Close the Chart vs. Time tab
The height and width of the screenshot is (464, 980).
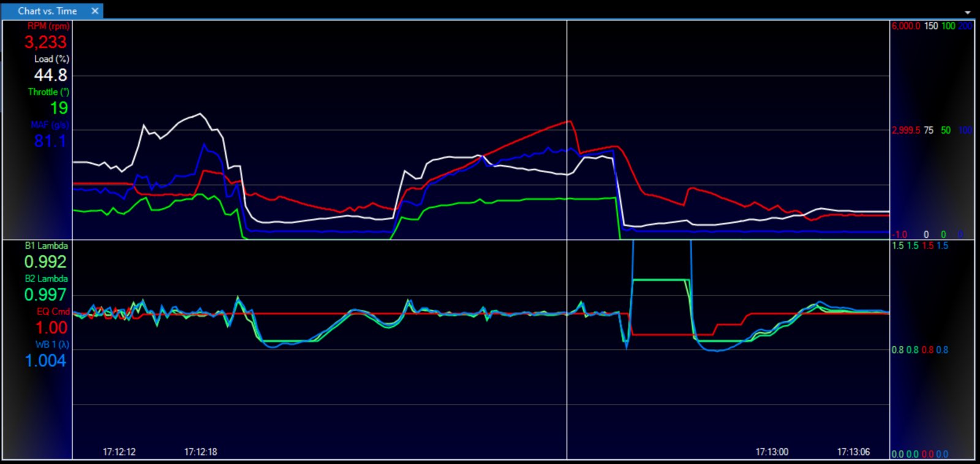(x=95, y=11)
